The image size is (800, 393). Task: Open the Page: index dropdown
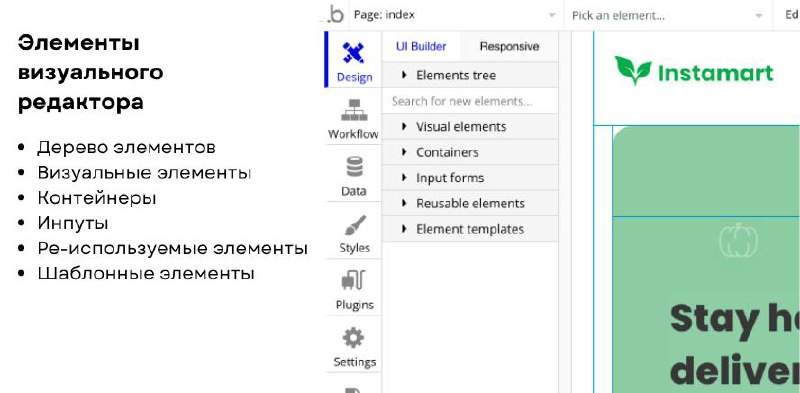456,15
